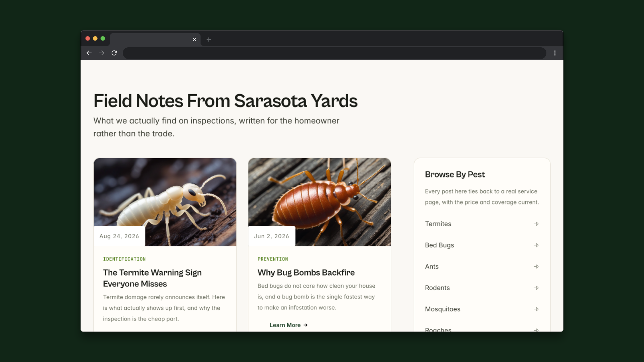Open The Termite Warning Sign Everyone Misses article
This screenshot has height=362, width=644.
[152, 278]
